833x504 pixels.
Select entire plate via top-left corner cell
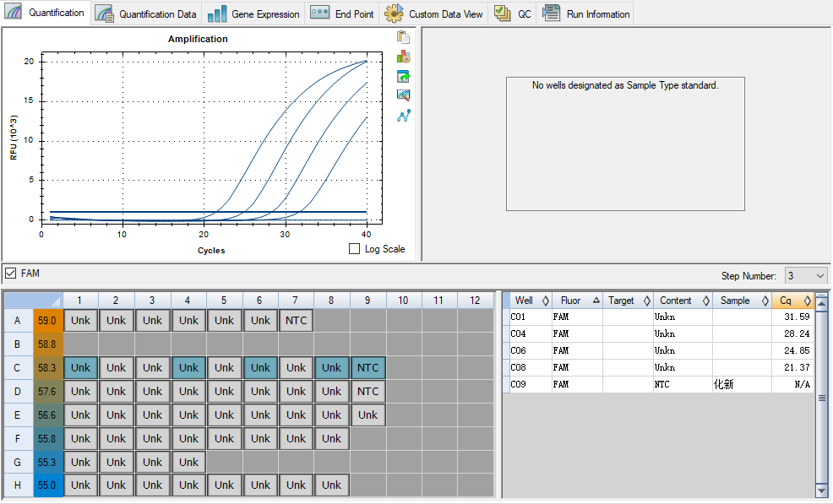coord(34,300)
